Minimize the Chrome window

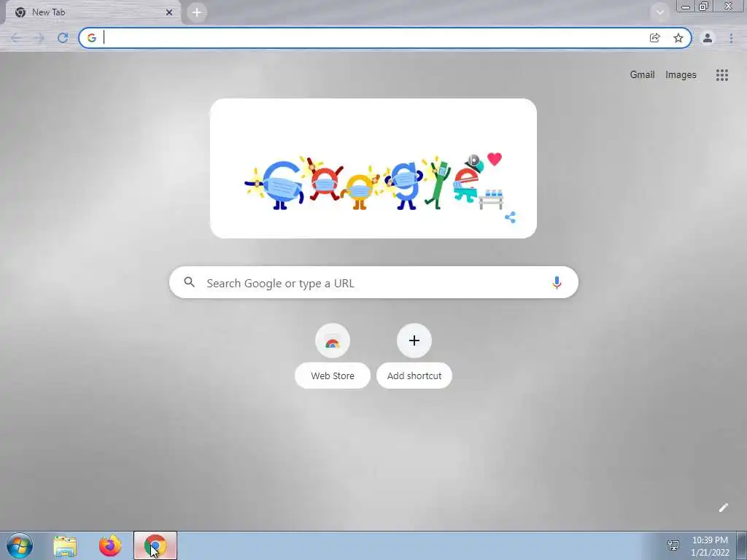[686, 6]
